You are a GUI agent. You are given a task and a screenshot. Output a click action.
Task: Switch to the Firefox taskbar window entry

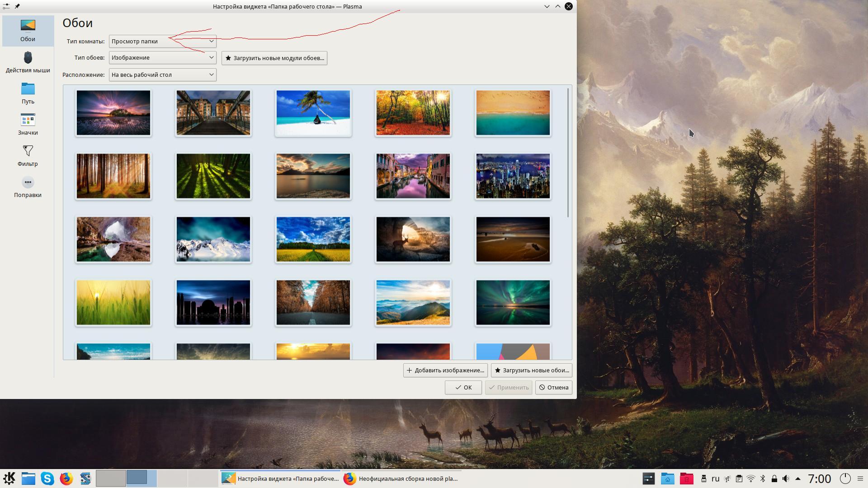(x=401, y=479)
